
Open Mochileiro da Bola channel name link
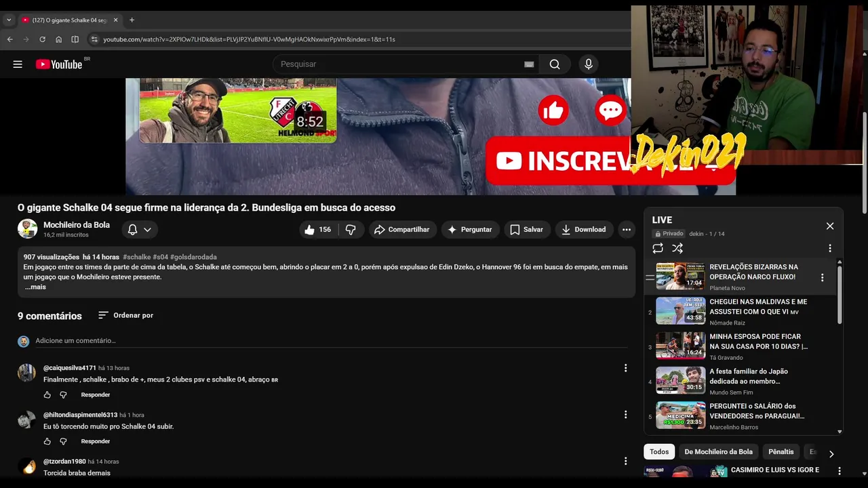click(77, 225)
